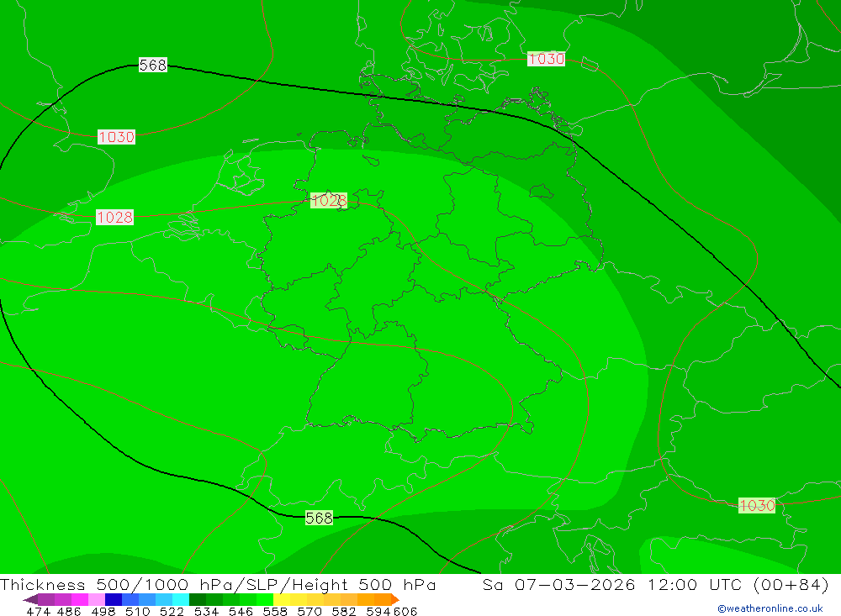Viewport: 841px width, 616px height.
Task: Click the legend value 498
Action: pos(103,611)
